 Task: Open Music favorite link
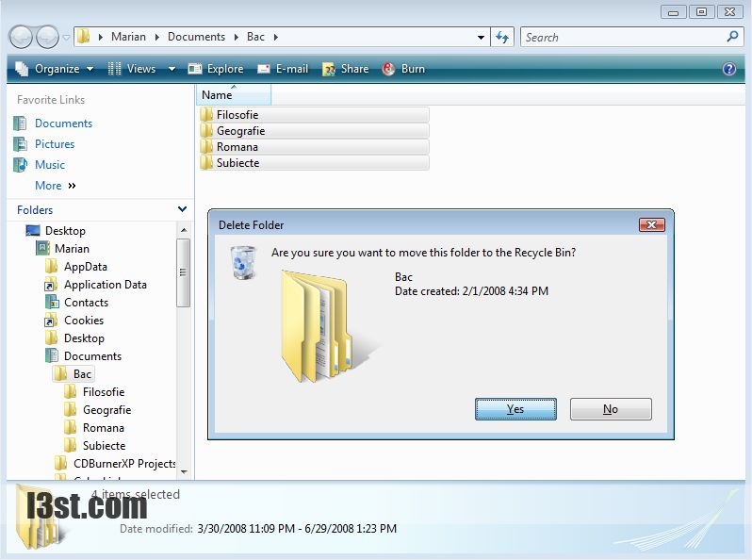click(x=50, y=165)
